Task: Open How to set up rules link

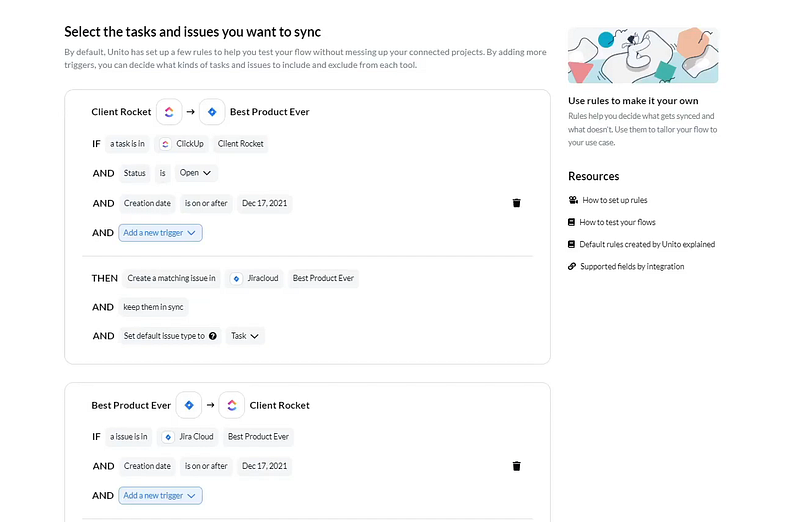Action: (x=615, y=200)
